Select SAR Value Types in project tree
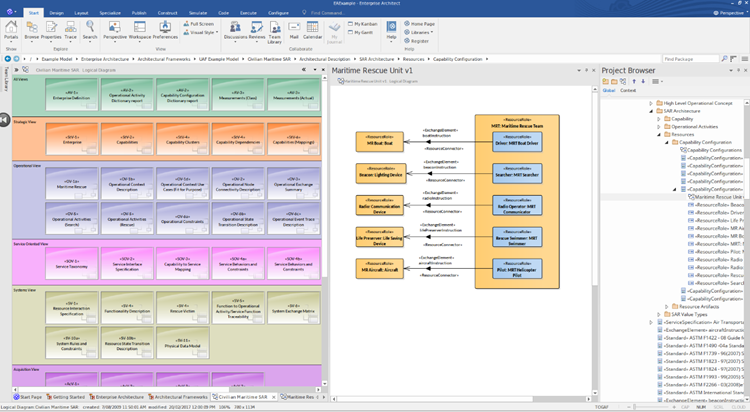This screenshot has width=750, height=412. coord(689,314)
